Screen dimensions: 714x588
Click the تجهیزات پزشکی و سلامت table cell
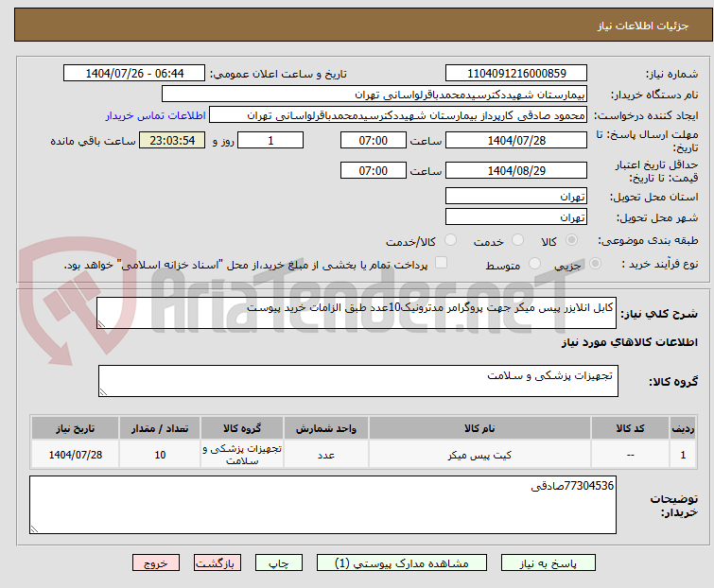point(242,455)
